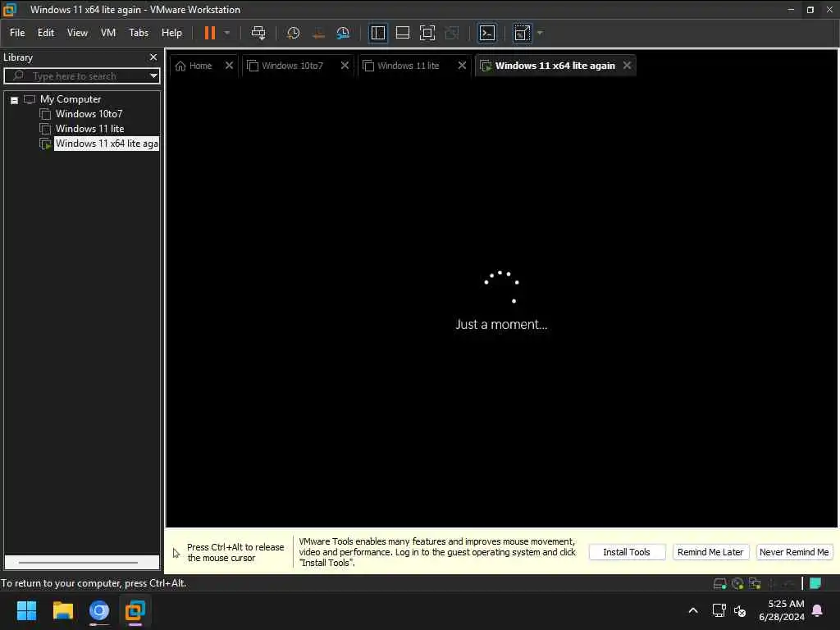840x630 pixels.
Task: Click the CD/DVD device status icon
Action: click(737, 583)
